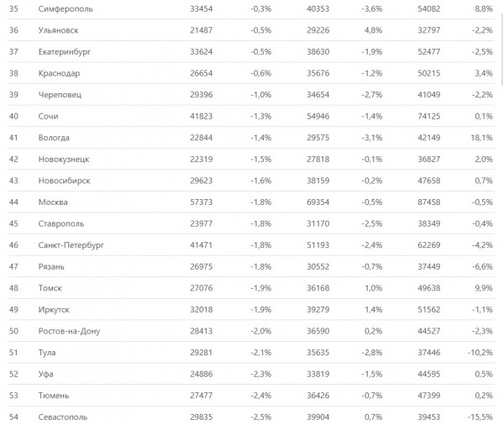504x425 pixels.
Task: Select Сочи value 41823
Action: (202, 117)
